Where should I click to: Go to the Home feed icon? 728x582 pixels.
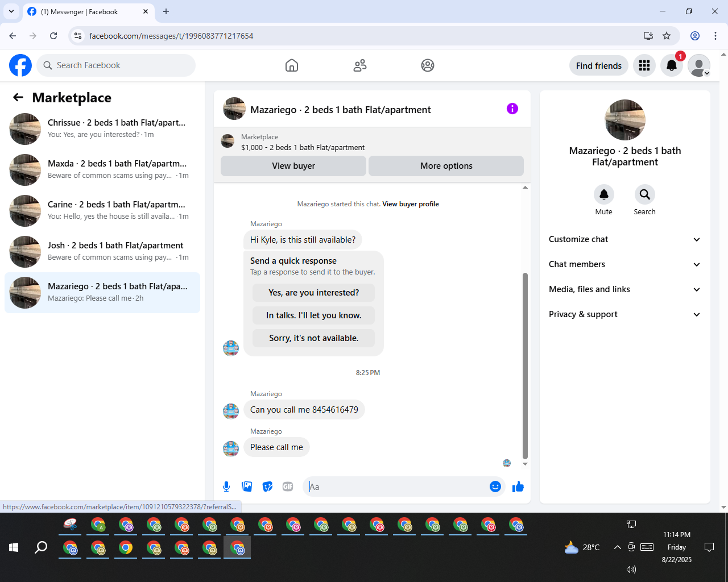click(292, 65)
